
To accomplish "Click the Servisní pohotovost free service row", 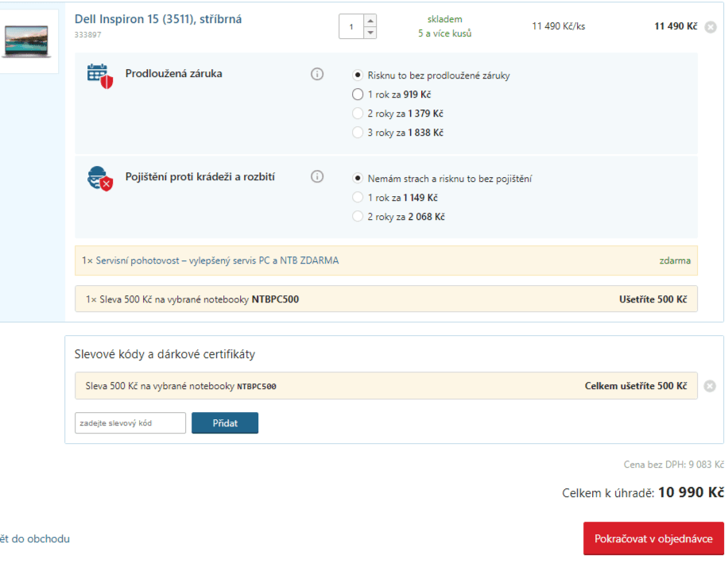I will [x=385, y=260].
